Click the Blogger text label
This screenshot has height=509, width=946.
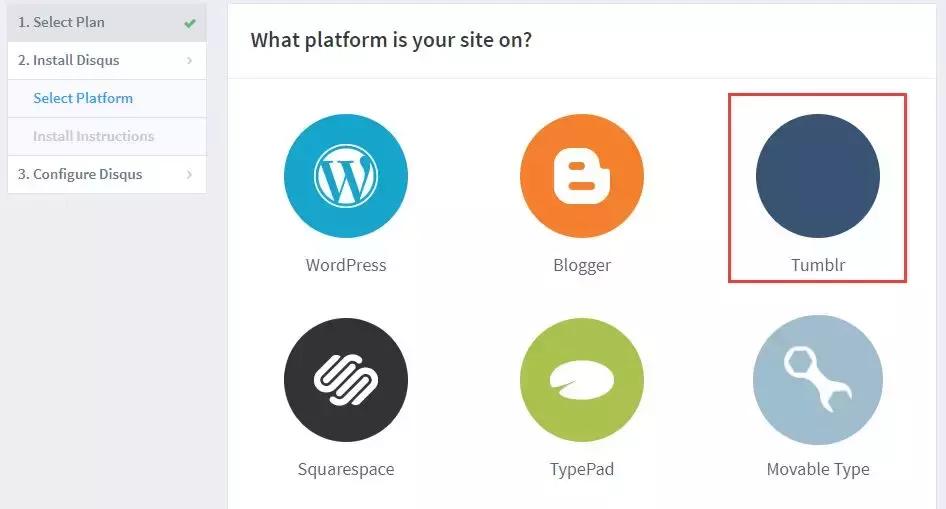[x=582, y=265]
